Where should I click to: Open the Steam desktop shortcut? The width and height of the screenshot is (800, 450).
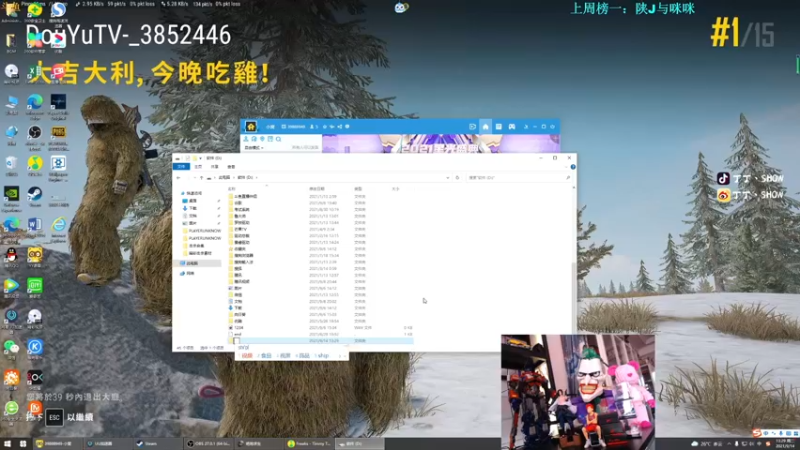[35, 194]
